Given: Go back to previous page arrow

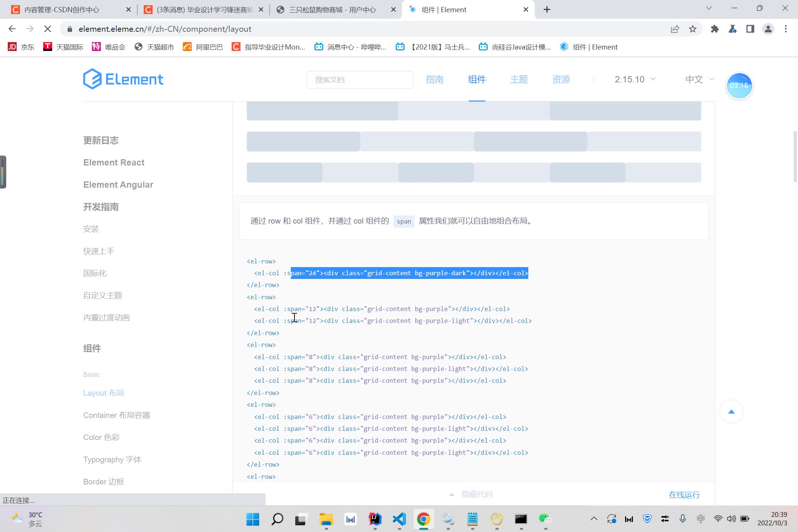Looking at the screenshot, I should [x=12, y=29].
